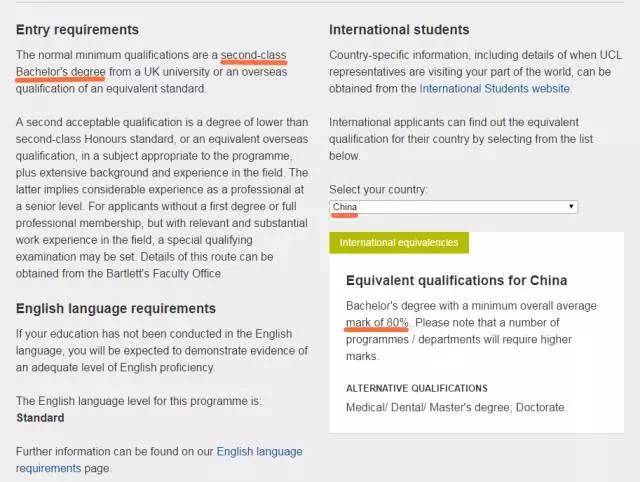Click the International students heading

click(x=399, y=29)
